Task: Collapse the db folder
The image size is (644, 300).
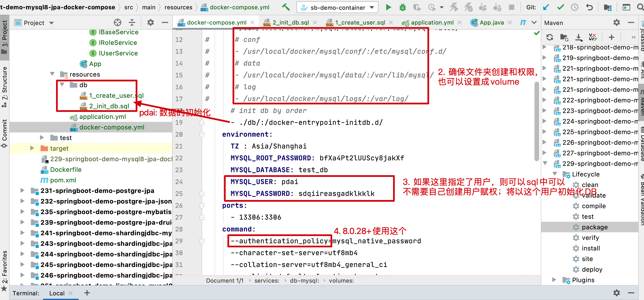Action: click(x=62, y=85)
